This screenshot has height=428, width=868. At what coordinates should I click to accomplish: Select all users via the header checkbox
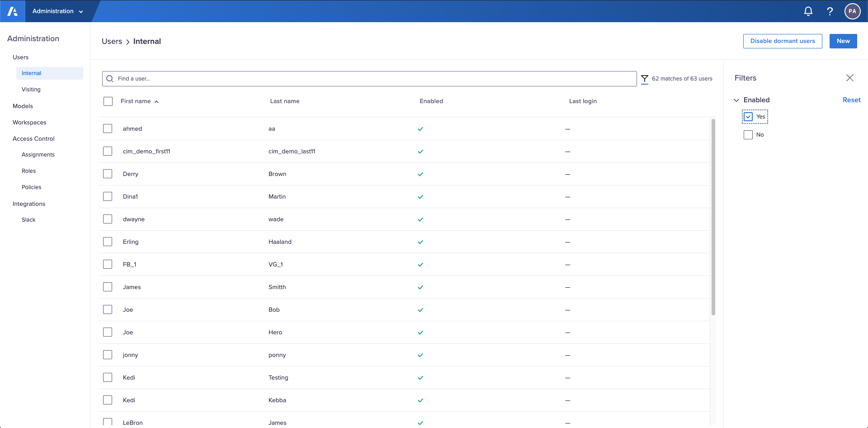pyautogui.click(x=108, y=101)
